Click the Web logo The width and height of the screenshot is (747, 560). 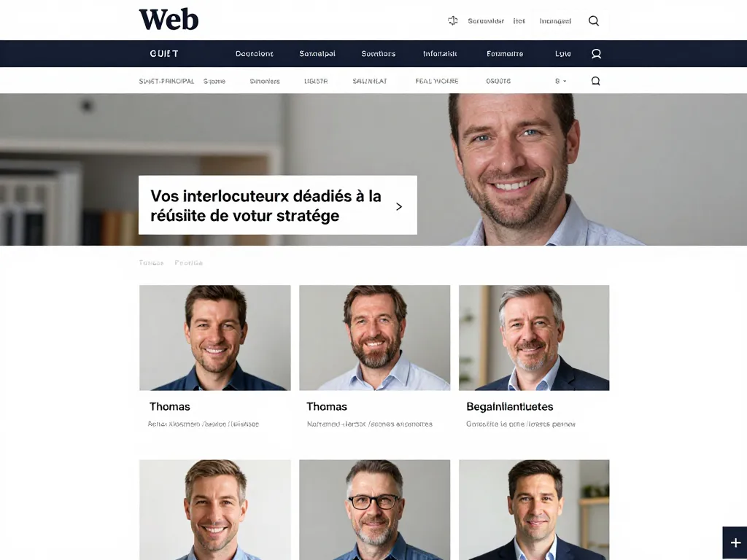[x=169, y=20]
